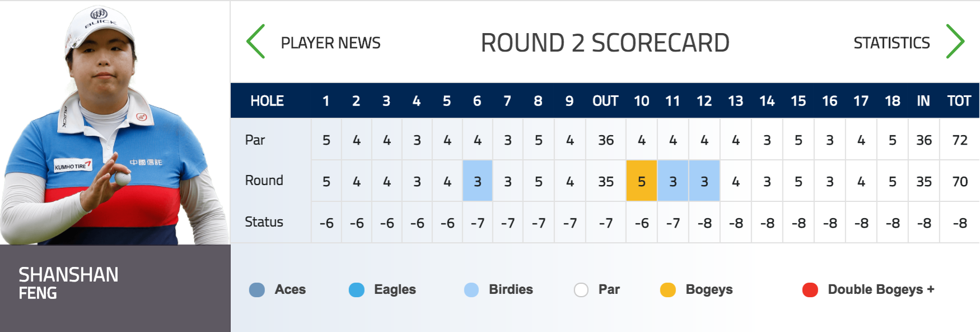Click the yellow bogey color swatch
Screen dimensions: 980x332
tap(668, 290)
